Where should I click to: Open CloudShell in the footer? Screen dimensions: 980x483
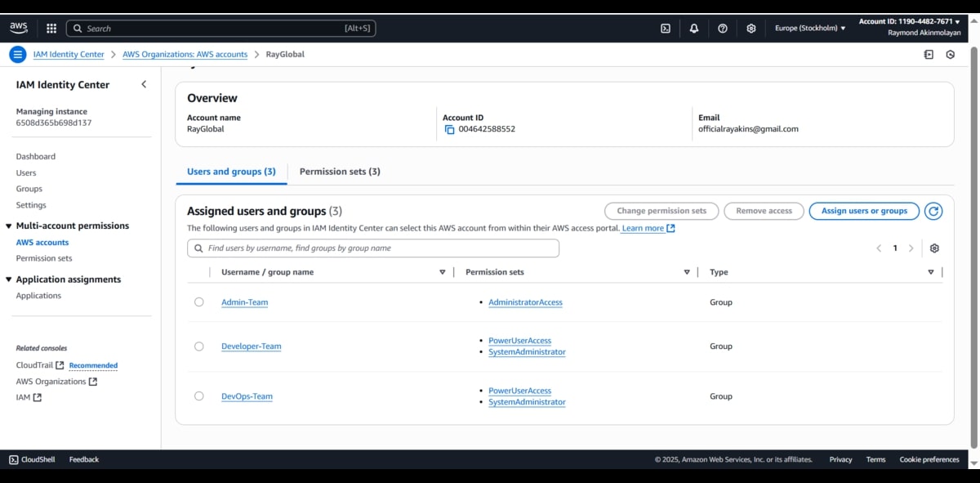click(32, 459)
